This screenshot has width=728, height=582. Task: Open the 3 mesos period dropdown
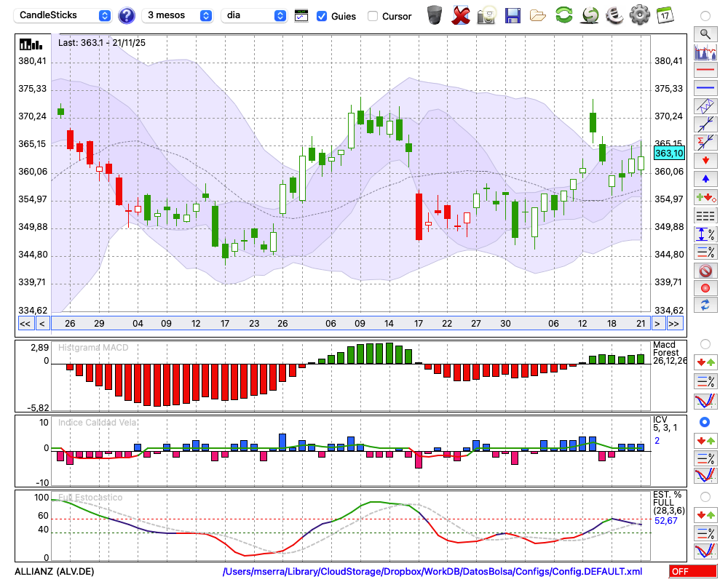coord(178,15)
